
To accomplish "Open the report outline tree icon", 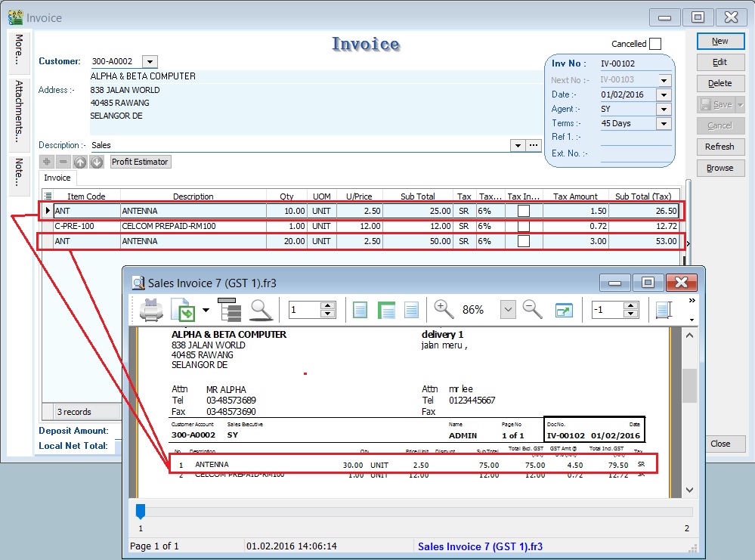I will [229, 309].
